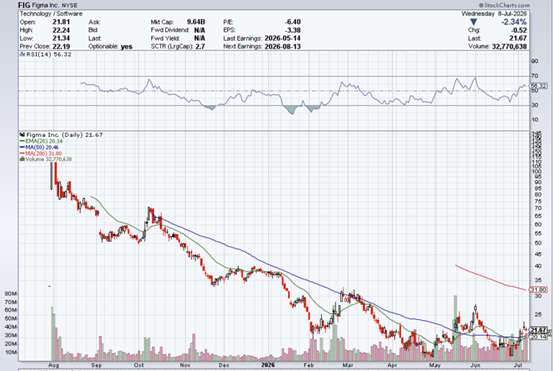Click the Next Earnings date 2026-08-13
553x371 pixels.
pyautogui.click(x=282, y=46)
